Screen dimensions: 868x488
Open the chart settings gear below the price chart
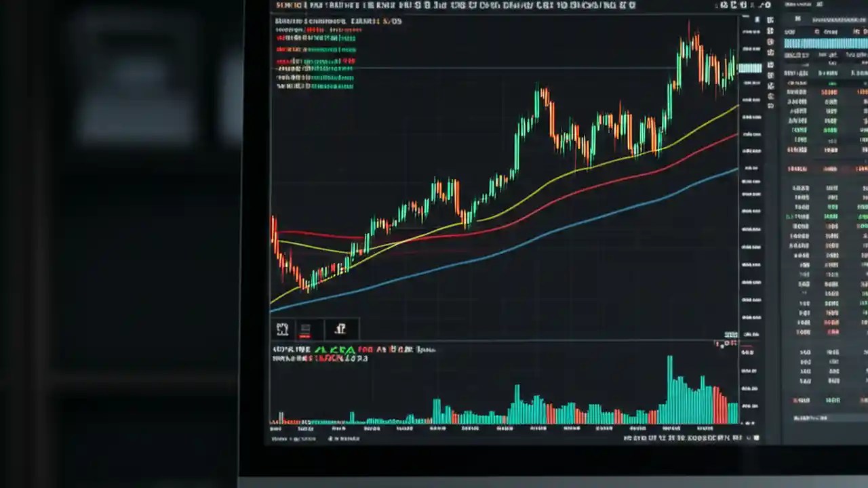(340, 329)
